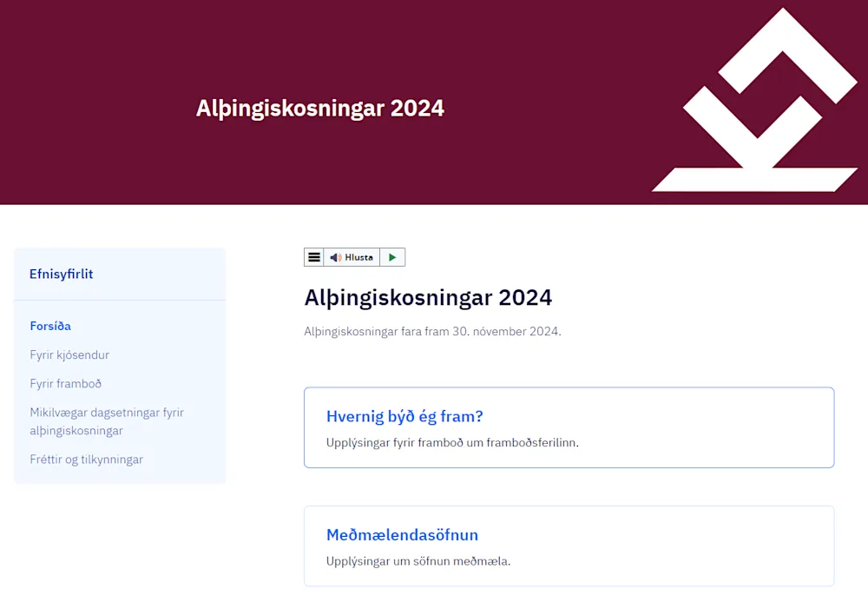
Task: Open Fréttir og tilkynningar page
Action: coord(86,460)
